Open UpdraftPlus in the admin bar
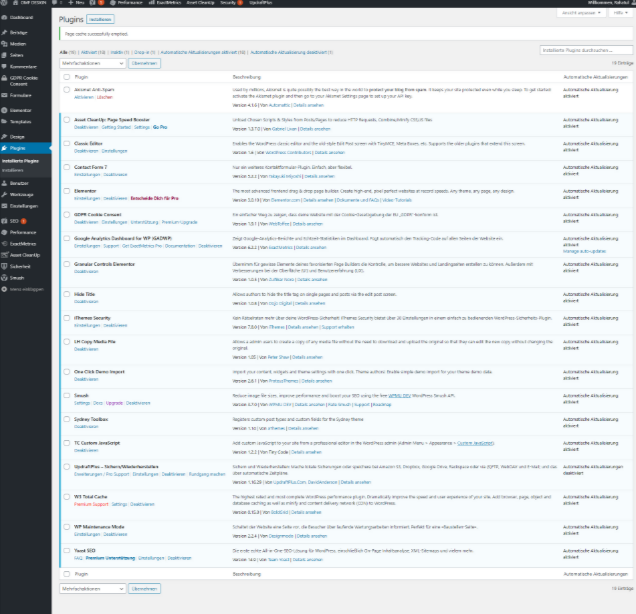The height and width of the screenshot is (614, 636). (x=260, y=2)
